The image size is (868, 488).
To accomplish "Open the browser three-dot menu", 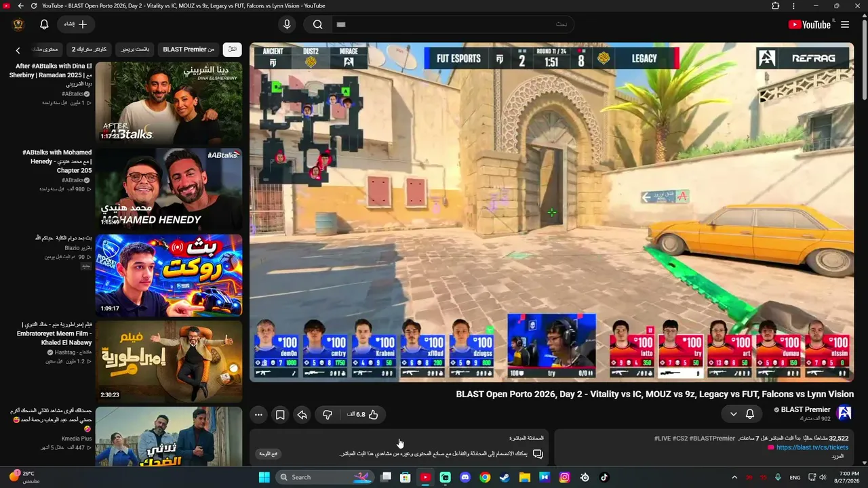I will coord(793,6).
